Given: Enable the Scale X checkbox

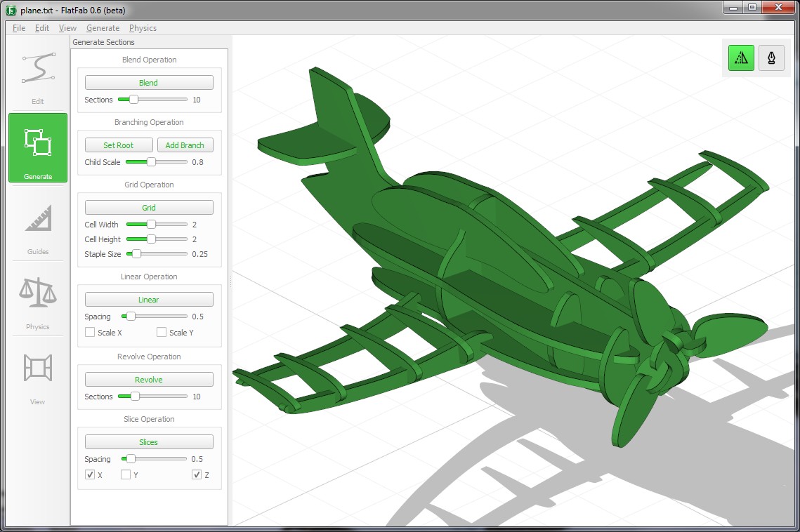Looking at the screenshot, I should [90, 333].
